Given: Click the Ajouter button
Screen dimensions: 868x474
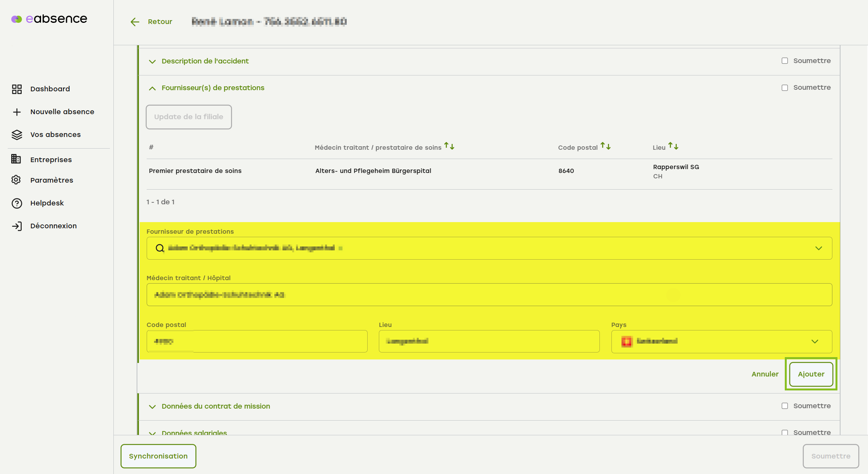Looking at the screenshot, I should coord(811,374).
